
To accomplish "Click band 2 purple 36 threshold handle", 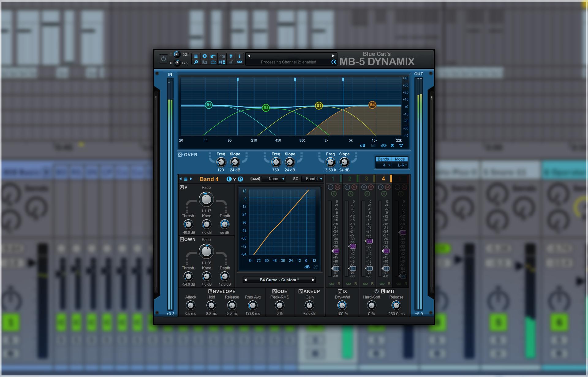I will click(x=352, y=246).
